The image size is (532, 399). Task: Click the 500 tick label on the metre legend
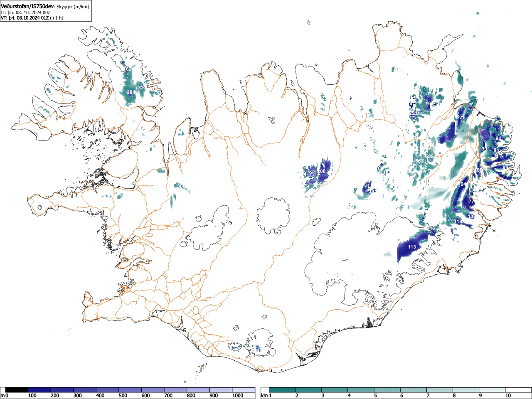pyautogui.click(x=123, y=396)
